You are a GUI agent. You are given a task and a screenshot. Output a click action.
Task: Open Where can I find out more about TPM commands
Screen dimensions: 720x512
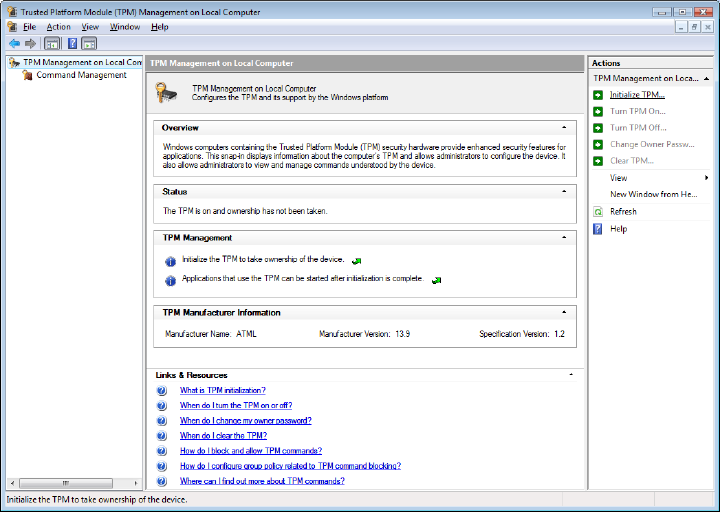coord(262,481)
